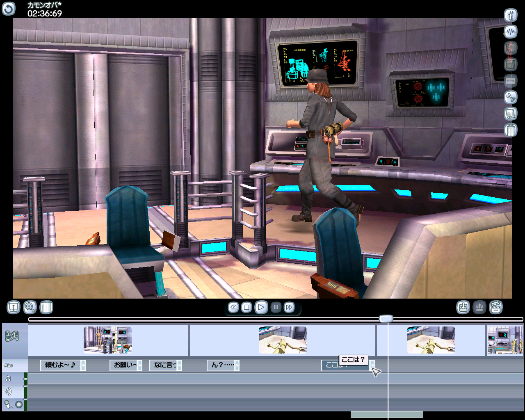Click the dimmed subtitle text tool icon
The height and width of the screenshot is (420, 525).
(511, 81)
